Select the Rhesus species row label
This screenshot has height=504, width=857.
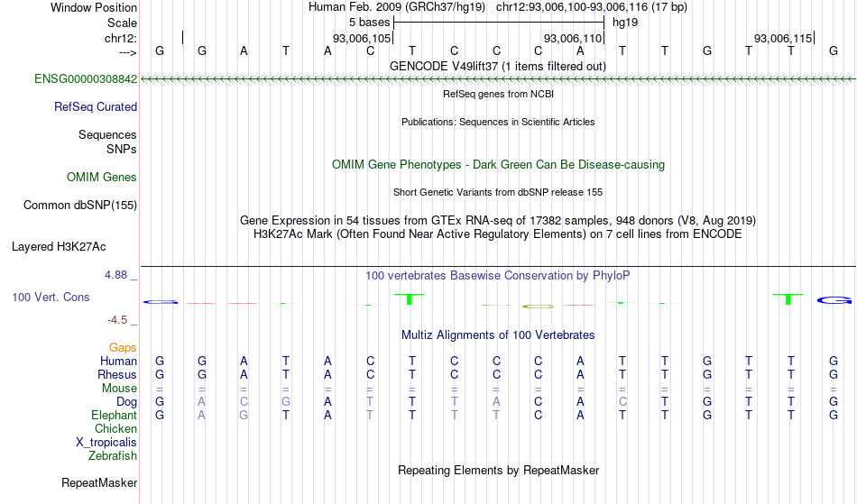pyautogui.click(x=117, y=375)
